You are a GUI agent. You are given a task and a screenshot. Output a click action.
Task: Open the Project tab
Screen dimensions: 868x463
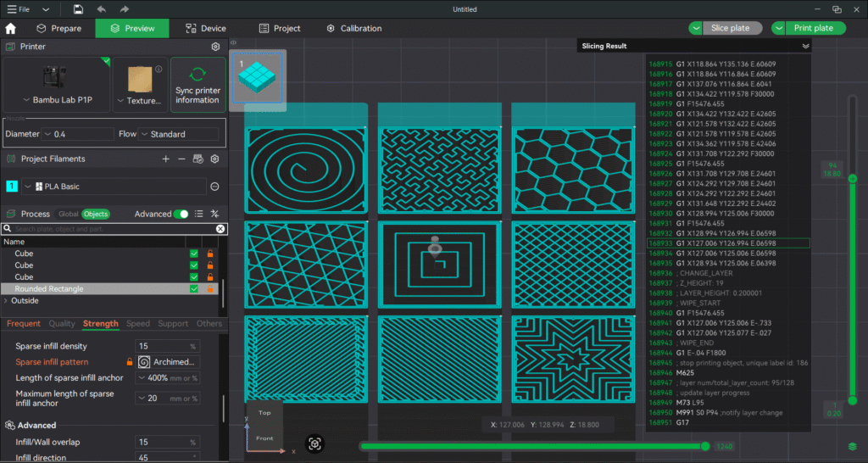280,28
